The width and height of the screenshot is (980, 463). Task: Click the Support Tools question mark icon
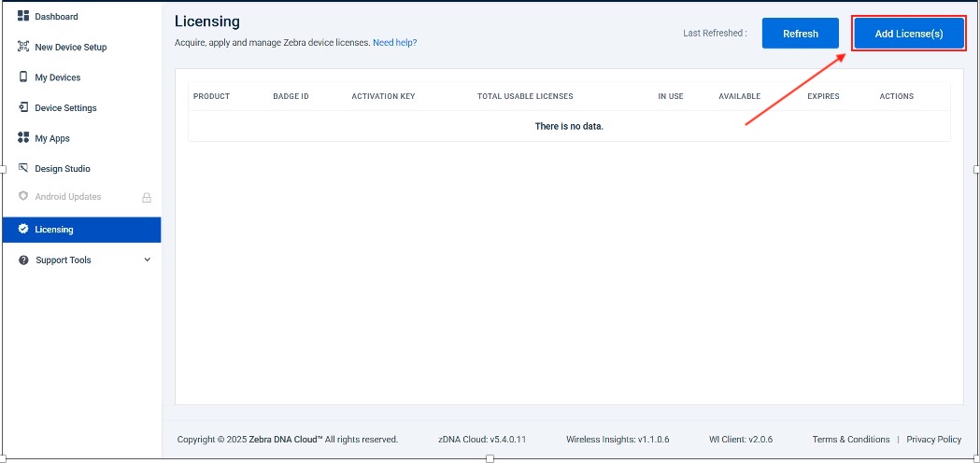click(23, 260)
